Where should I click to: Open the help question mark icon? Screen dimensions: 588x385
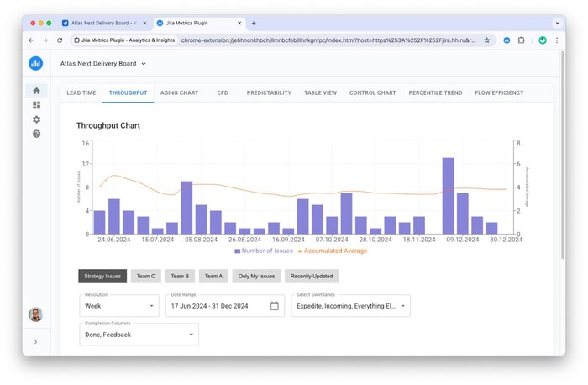coord(36,134)
